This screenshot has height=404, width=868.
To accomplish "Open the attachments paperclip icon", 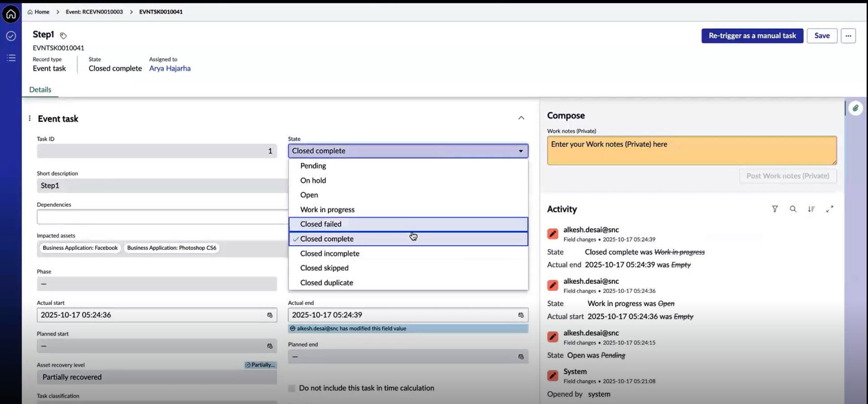I will (x=855, y=108).
